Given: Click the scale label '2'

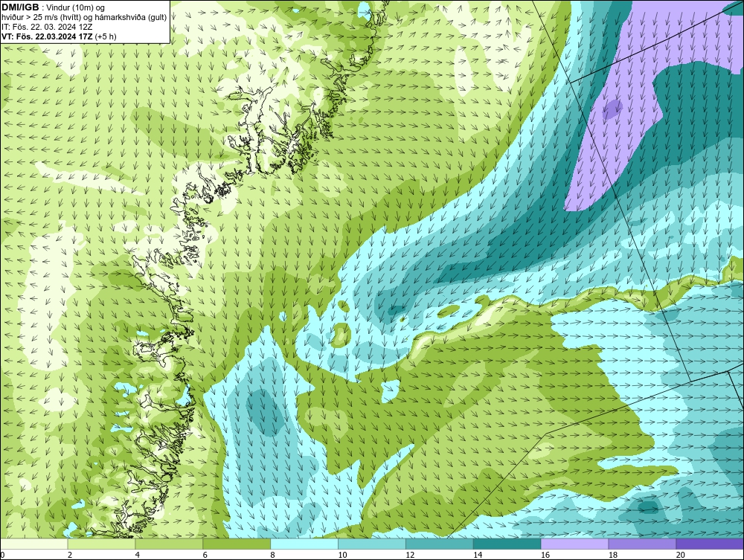Looking at the screenshot, I should coord(70,555).
